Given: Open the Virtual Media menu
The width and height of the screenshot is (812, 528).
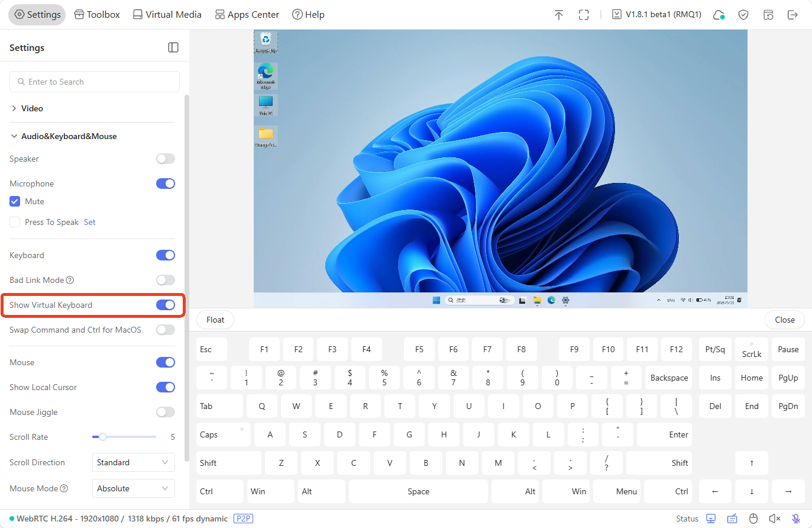Looking at the screenshot, I should (167, 15).
